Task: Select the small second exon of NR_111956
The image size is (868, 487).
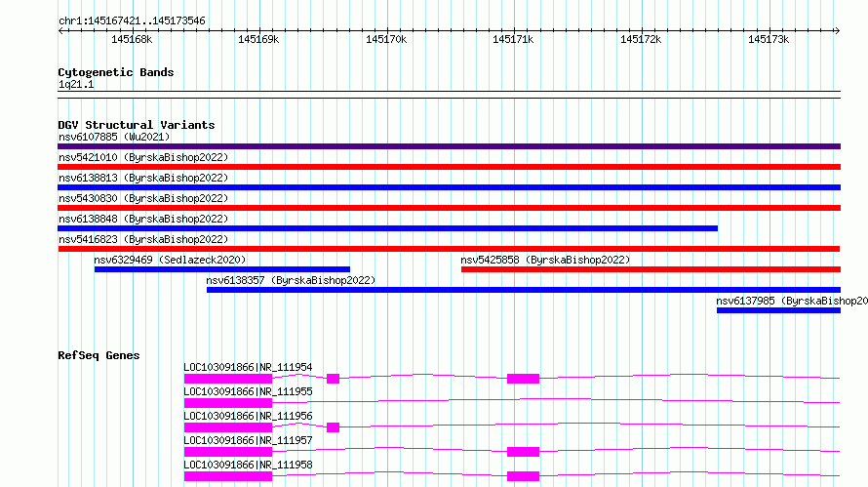Action: click(x=333, y=427)
